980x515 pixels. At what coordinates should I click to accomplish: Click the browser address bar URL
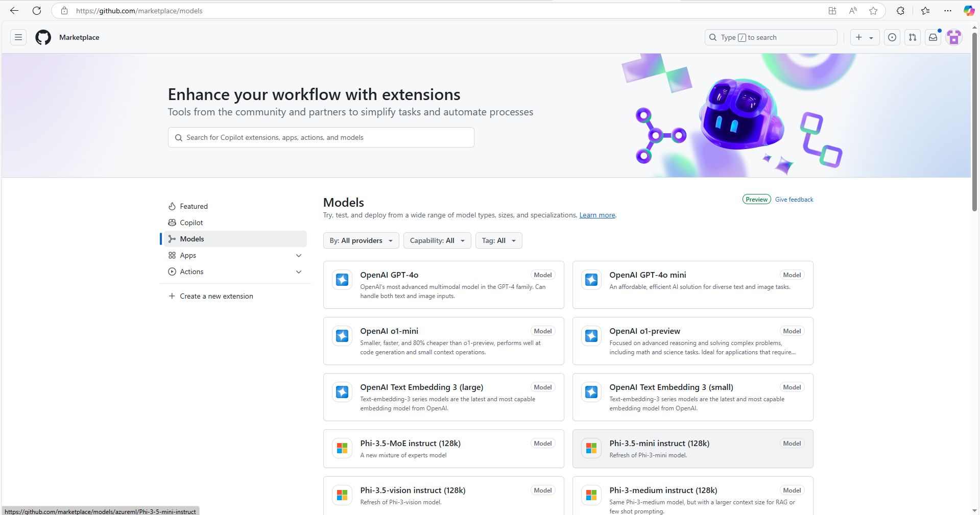click(139, 11)
